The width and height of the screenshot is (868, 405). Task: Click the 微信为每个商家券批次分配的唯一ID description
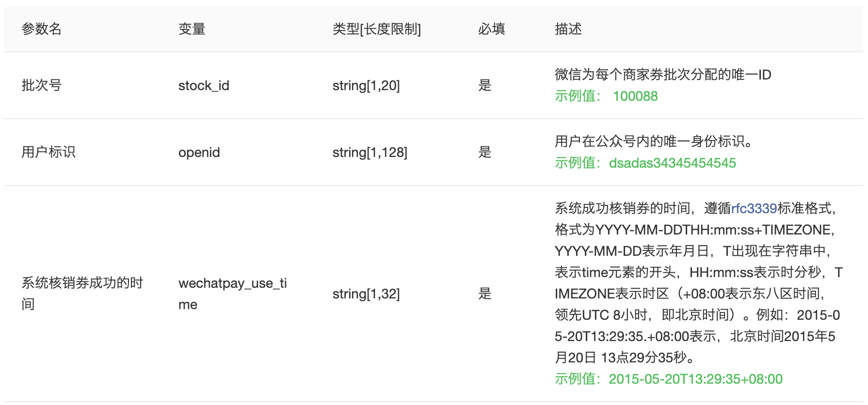[663, 75]
